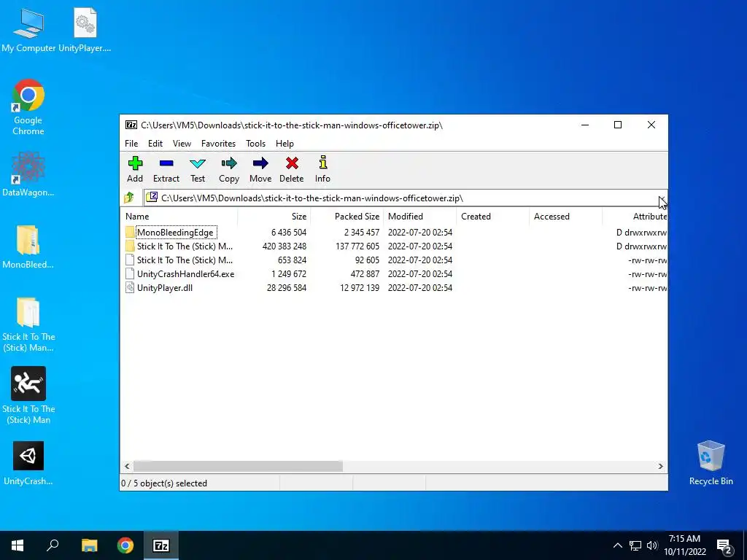
Task: Open the Info toolbar button
Action: click(x=322, y=169)
